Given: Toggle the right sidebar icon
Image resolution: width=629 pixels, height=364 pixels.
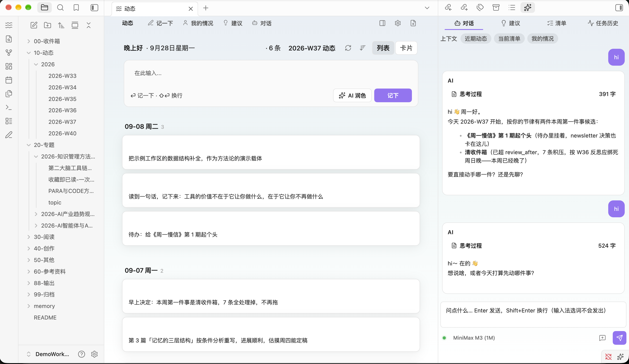Looking at the screenshot, I should click(619, 8).
